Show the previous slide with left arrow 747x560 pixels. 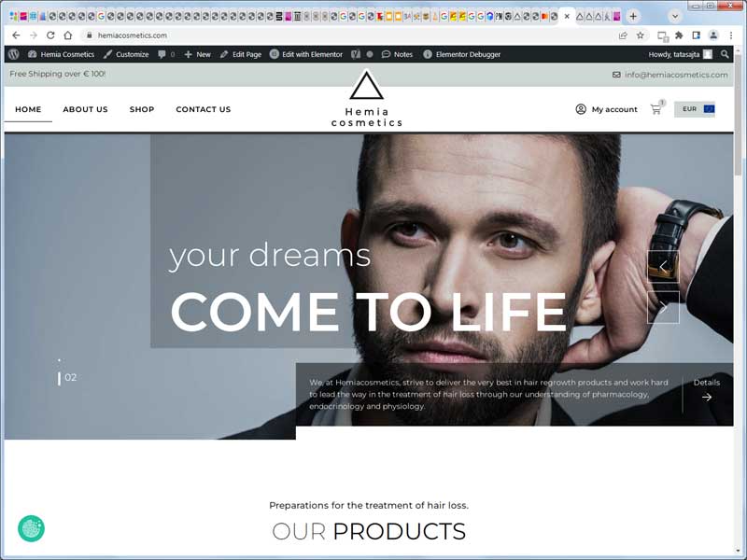(x=663, y=266)
